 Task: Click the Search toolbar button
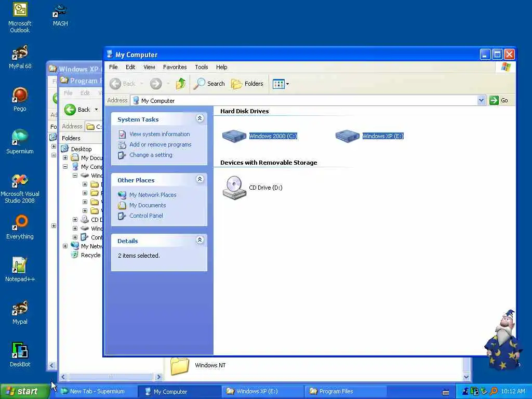[209, 84]
